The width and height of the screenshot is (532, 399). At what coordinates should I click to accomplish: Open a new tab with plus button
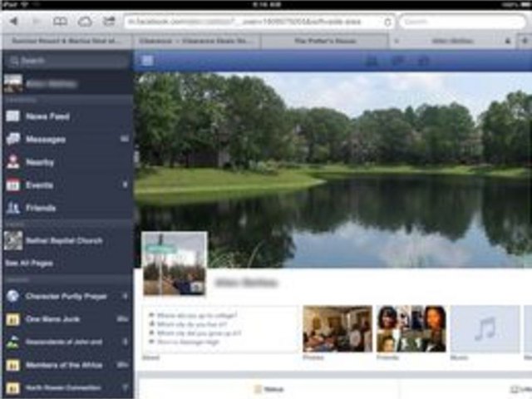tap(525, 41)
